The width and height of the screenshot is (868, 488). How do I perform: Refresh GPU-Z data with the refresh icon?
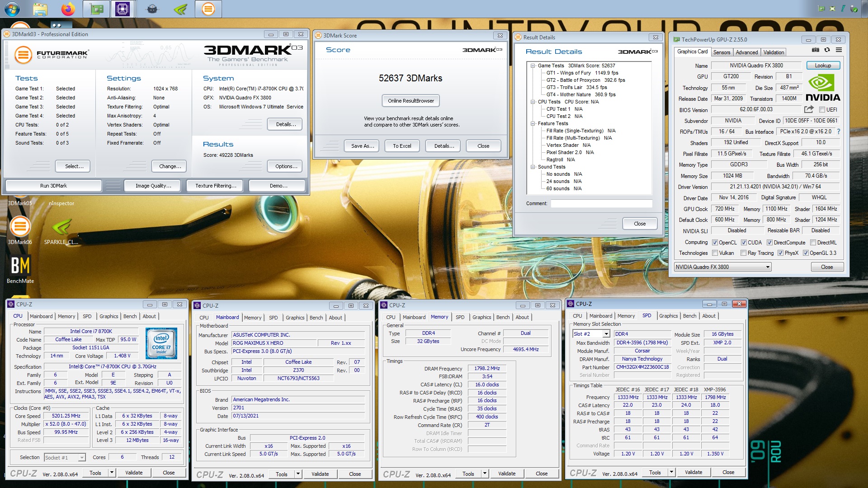click(827, 50)
